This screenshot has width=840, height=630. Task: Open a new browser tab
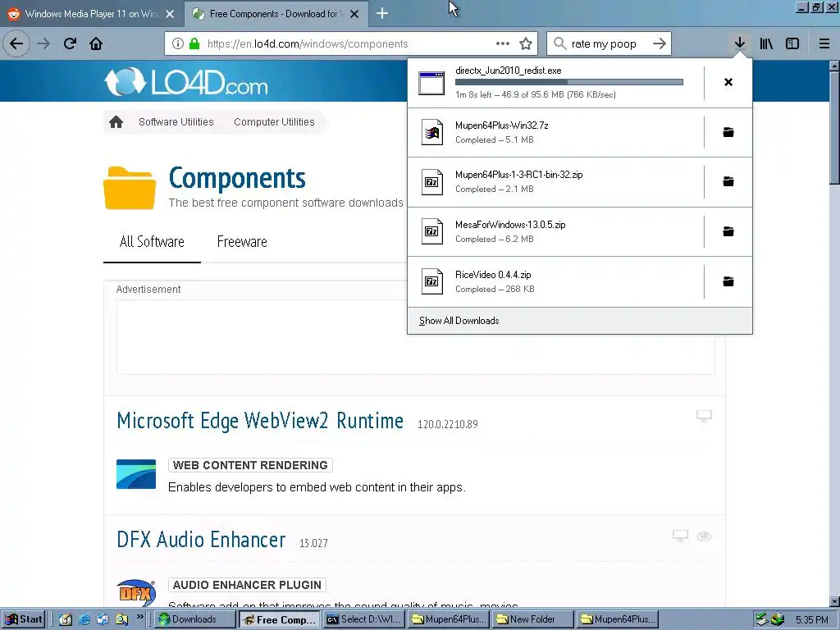point(382,13)
